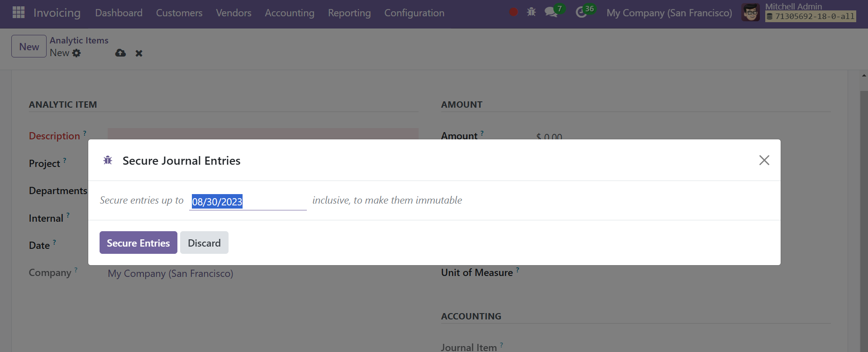Screen dimensions: 868x352
Task: Save record with cloud upload icon
Action: [120, 53]
